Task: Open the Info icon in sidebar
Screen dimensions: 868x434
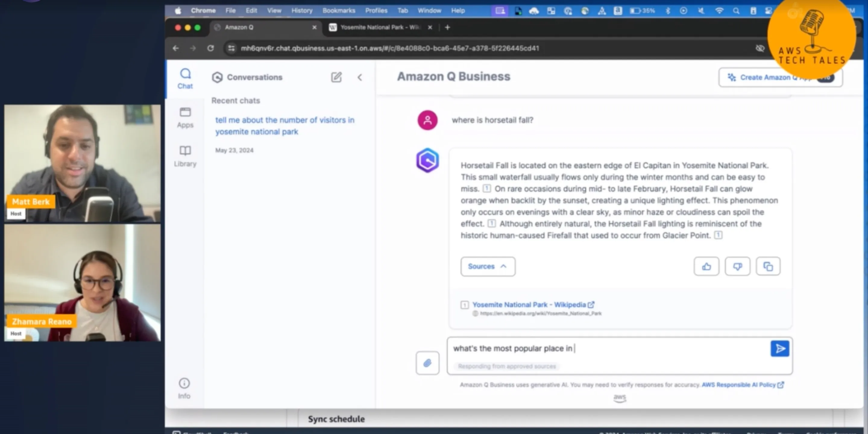Action: (184, 388)
